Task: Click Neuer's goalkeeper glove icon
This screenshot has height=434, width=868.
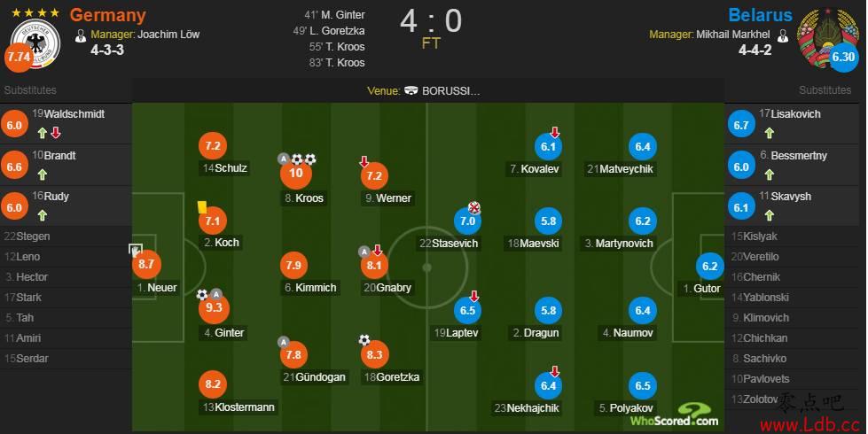Action: (137, 250)
